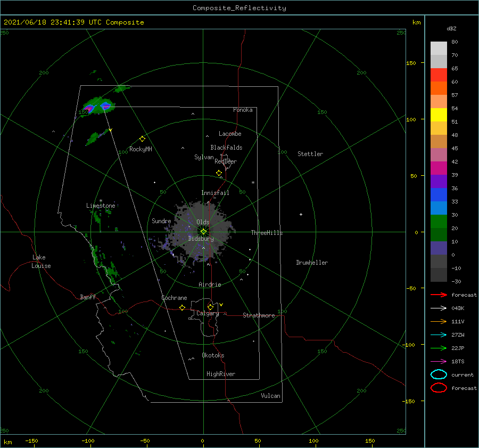Screen dimensions: 479x448
Task: Click the Strathmore city label
Action: coord(259,315)
